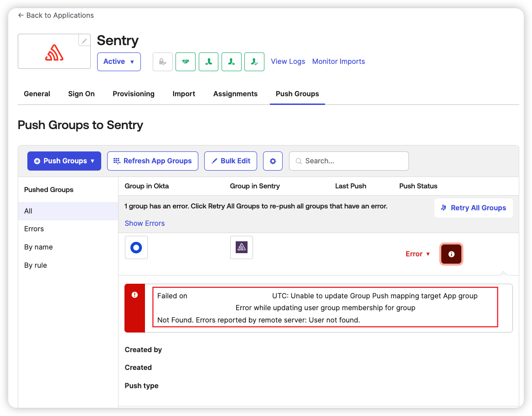Open the blue Push Groups dropdown button

click(64, 161)
